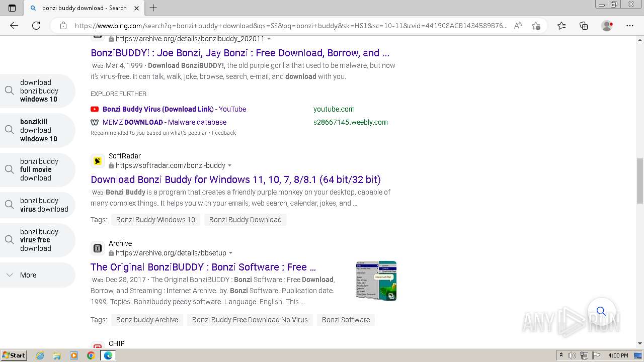Screen dimensions: 644x362
Task: Select the Bonzi Buddy Windows 10 tag
Action: tap(155, 220)
